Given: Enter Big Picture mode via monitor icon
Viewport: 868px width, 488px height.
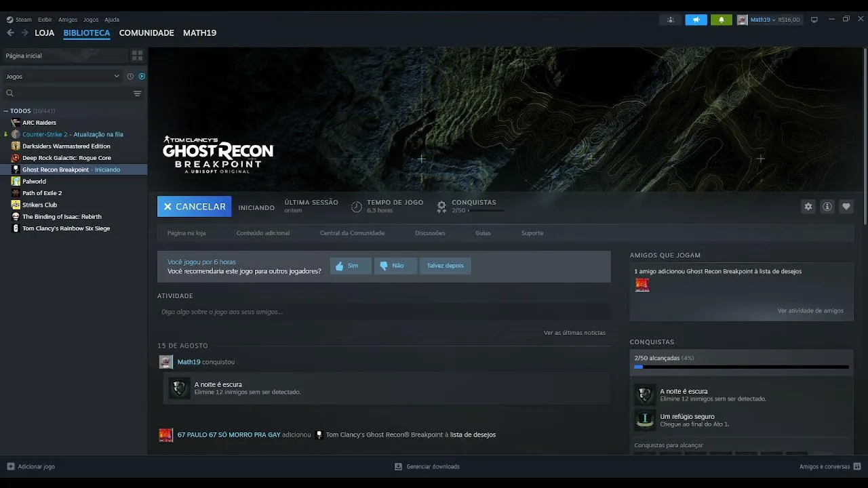Looking at the screenshot, I should [x=814, y=20].
